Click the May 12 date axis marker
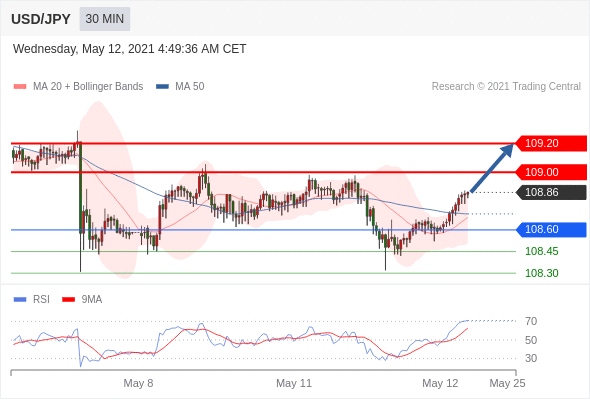The image size is (590, 400). point(440,383)
